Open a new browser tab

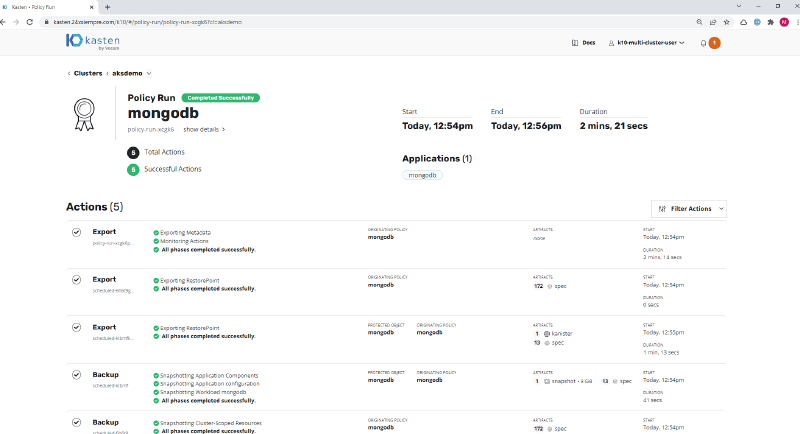pos(108,7)
